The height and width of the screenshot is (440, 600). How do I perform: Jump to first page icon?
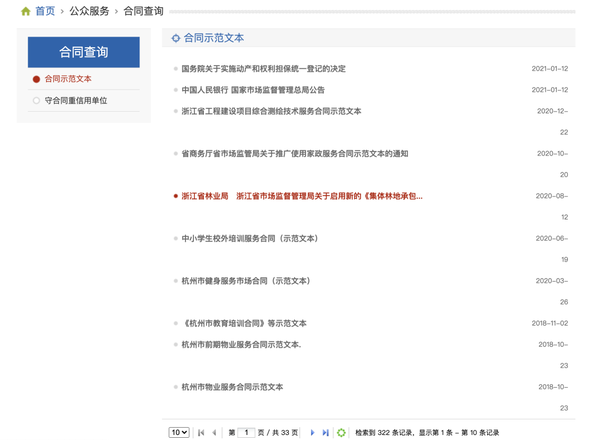tap(201, 433)
